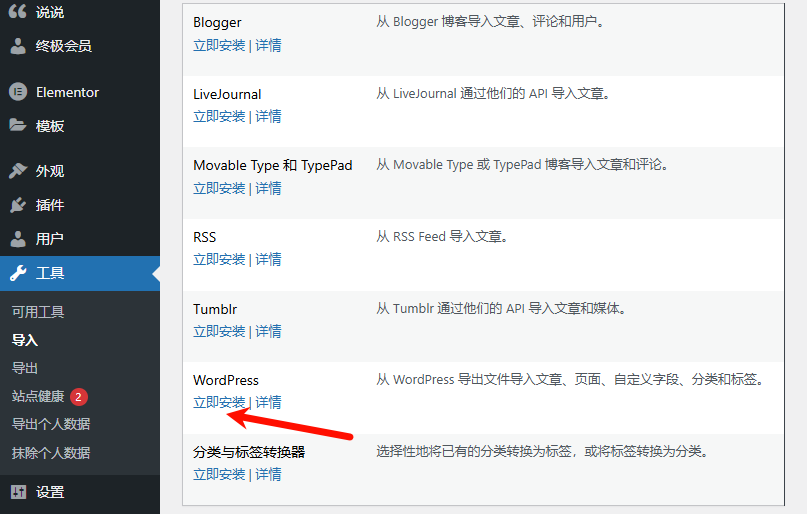Open 详情 for the RSS importer
This screenshot has width=807, height=514.
pos(268,259)
